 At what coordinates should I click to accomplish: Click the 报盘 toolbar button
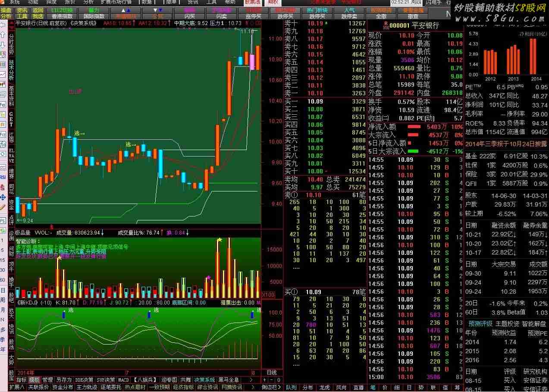point(6,10)
